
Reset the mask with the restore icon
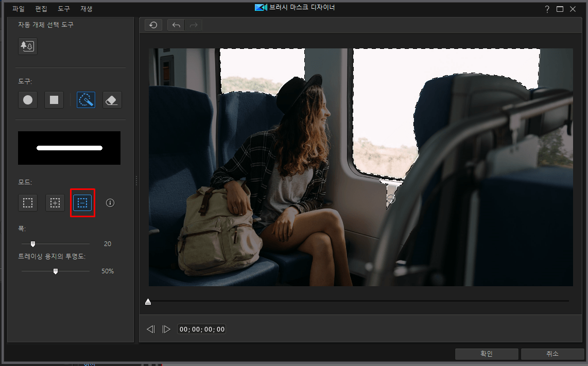click(153, 25)
